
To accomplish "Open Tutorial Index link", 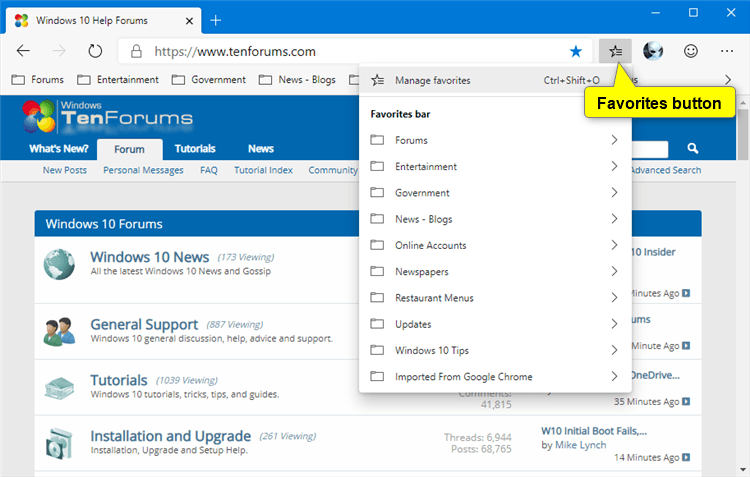I will (x=263, y=170).
